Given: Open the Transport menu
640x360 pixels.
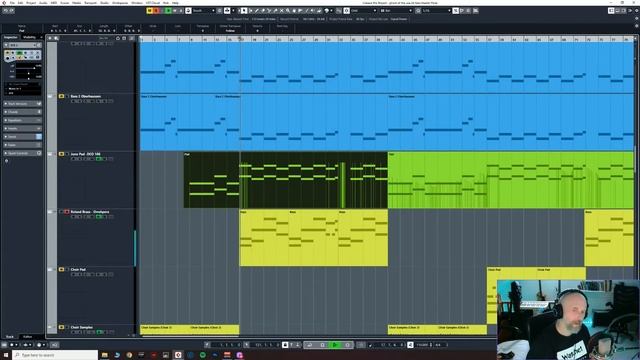Looking at the screenshot, I should (90, 2).
